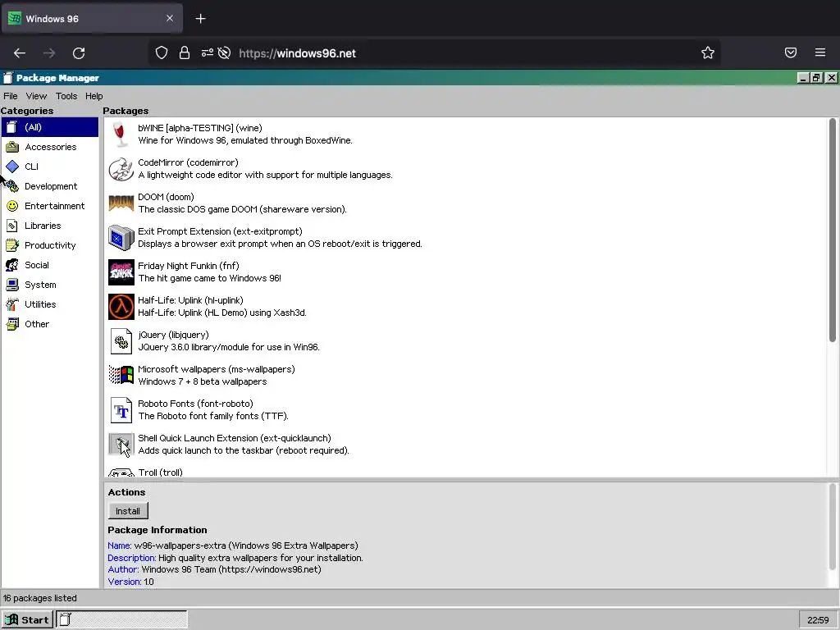
Task: Click the site security padlock icon
Action: pos(185,52)
